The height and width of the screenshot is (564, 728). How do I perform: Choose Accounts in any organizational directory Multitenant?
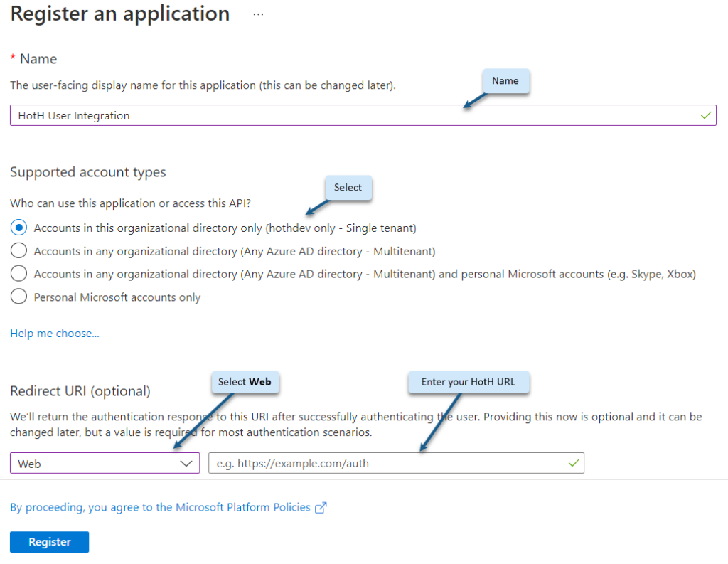click(x=18, y=250)
